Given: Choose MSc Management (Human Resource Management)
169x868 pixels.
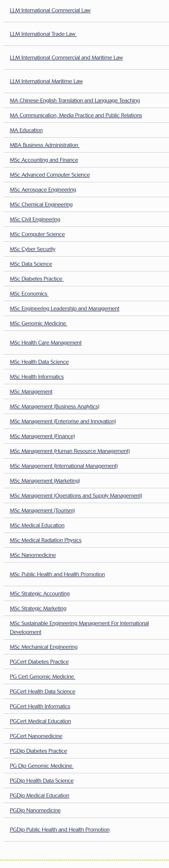Looking at the screenshot, I should tap(70, 451).
